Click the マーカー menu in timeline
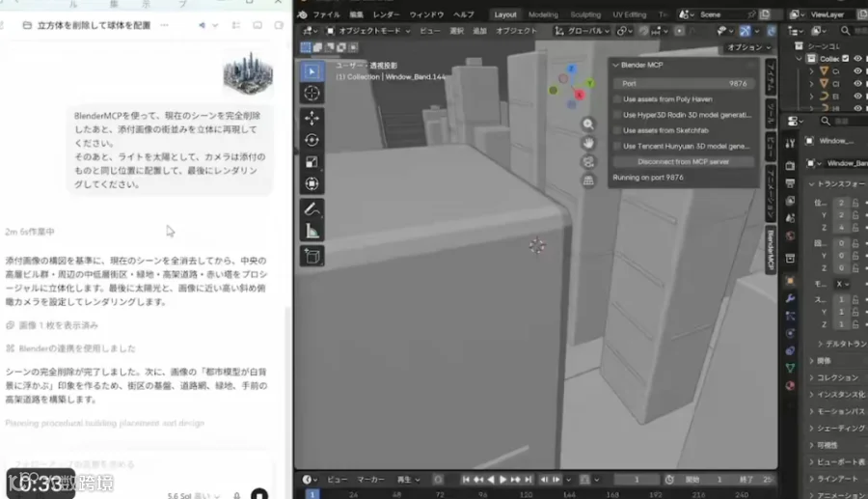The width and height of the screenshot is (868, 499). (370, 479)
